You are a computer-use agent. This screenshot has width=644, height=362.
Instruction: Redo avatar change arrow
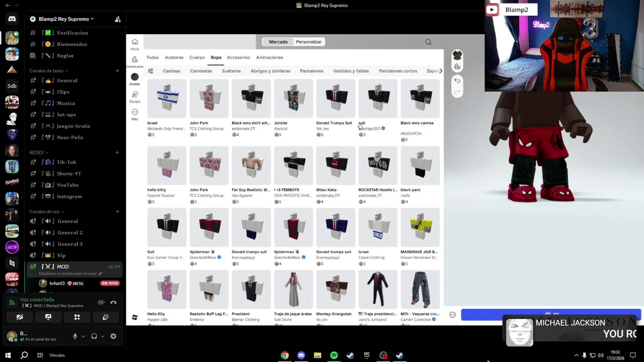(457, 92)
